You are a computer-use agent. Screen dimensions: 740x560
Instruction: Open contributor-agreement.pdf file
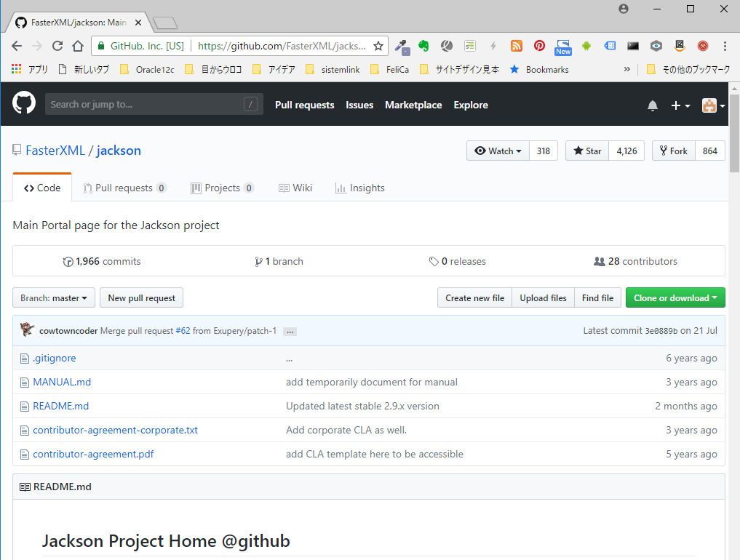pos(93,455)
